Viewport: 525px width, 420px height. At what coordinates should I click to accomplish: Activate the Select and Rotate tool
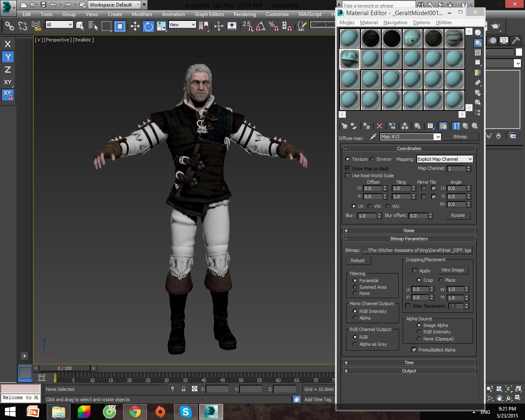point(148,26)
